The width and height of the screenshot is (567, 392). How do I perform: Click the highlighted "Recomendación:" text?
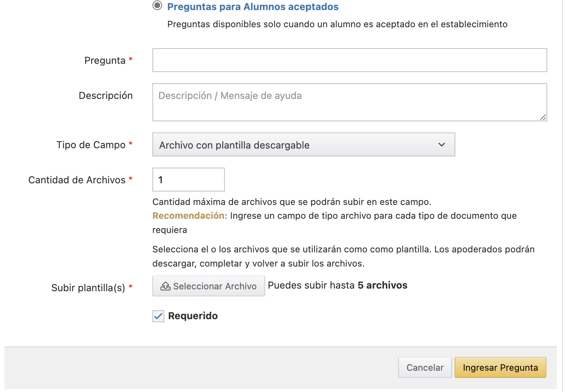tap(190, 216)
